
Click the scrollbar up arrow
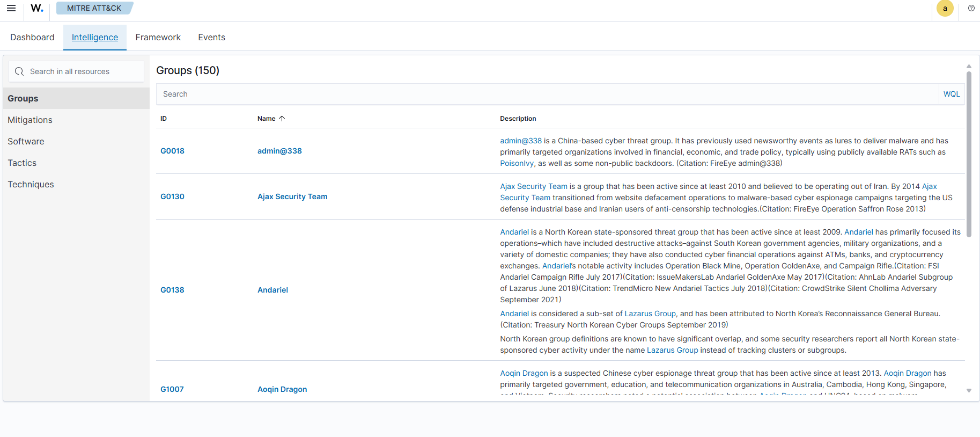[969, 67]
